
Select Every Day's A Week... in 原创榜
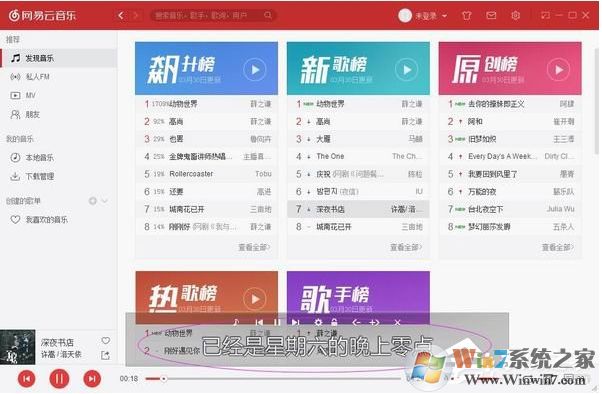(x=510, y=156)
